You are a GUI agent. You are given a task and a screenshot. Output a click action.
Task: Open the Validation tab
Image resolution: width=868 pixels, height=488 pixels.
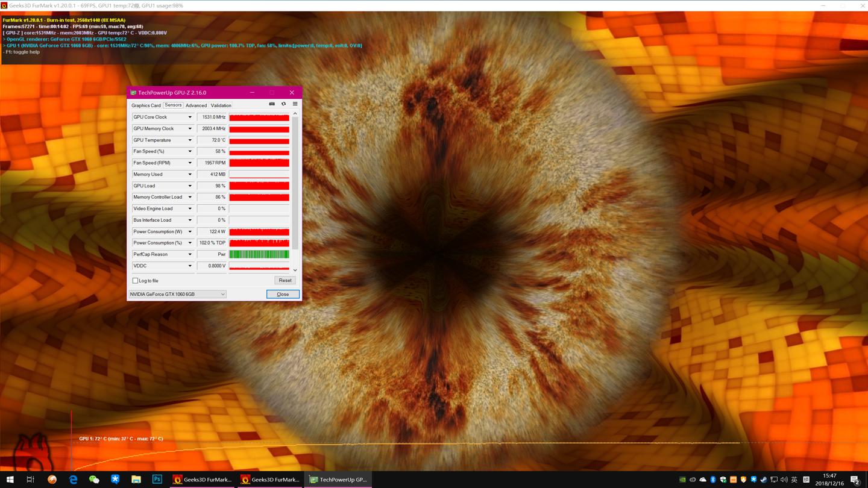[x=221, y=105]
